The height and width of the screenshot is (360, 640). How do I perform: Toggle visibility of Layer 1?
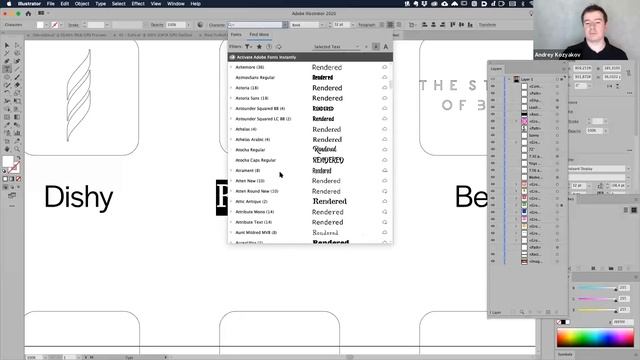(493, 79)
